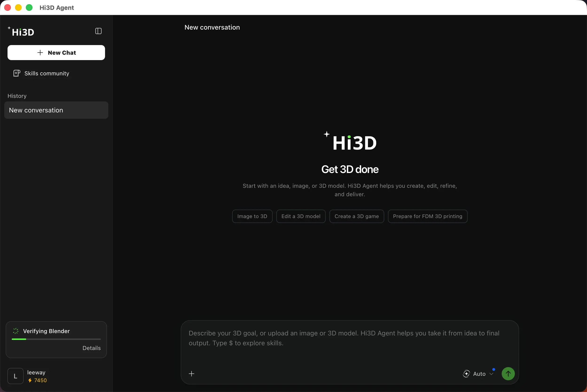The height and width of the screenshot is (392, 587).
Task: Close the Hi3D Agent window
Action: (x=8, y=8)
